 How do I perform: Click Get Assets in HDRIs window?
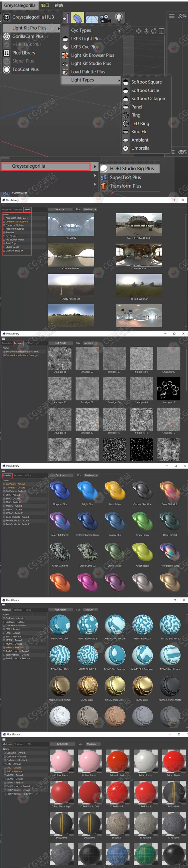(60, 210)
